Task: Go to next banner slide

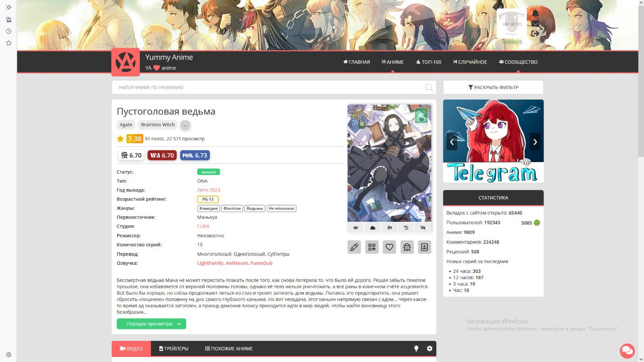Action: point(535,141)
